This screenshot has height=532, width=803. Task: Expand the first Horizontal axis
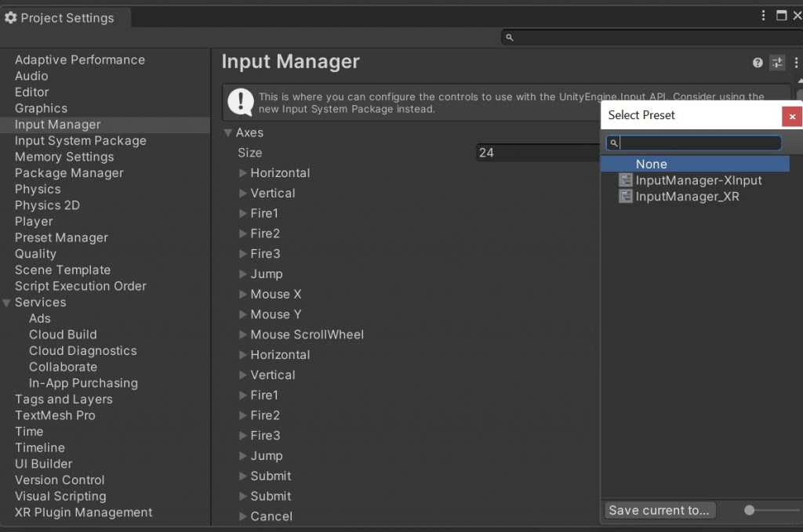243,173
